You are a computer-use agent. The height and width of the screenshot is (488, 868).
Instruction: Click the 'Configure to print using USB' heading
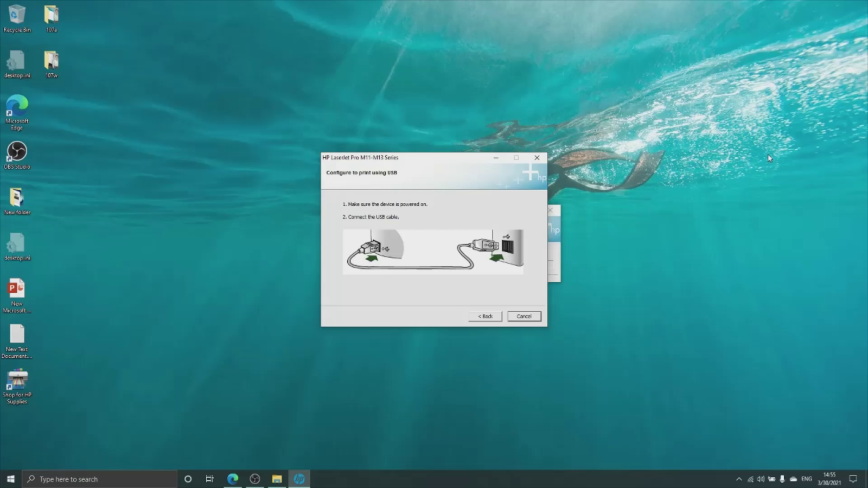click(x=361, y=172)
